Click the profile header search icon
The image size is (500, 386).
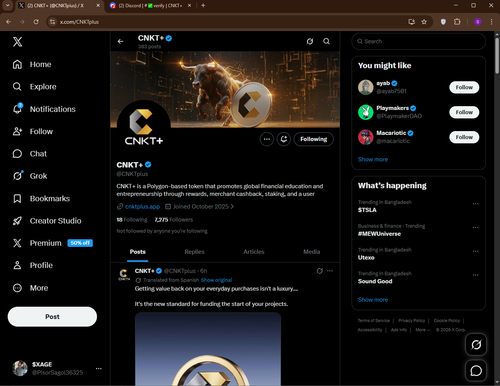pos(327,41)
